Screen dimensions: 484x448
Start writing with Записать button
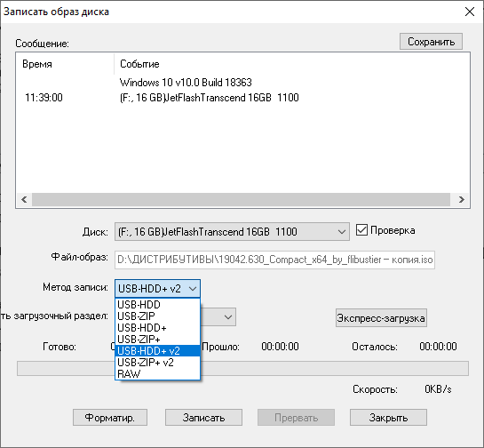[x=203, y=418]
